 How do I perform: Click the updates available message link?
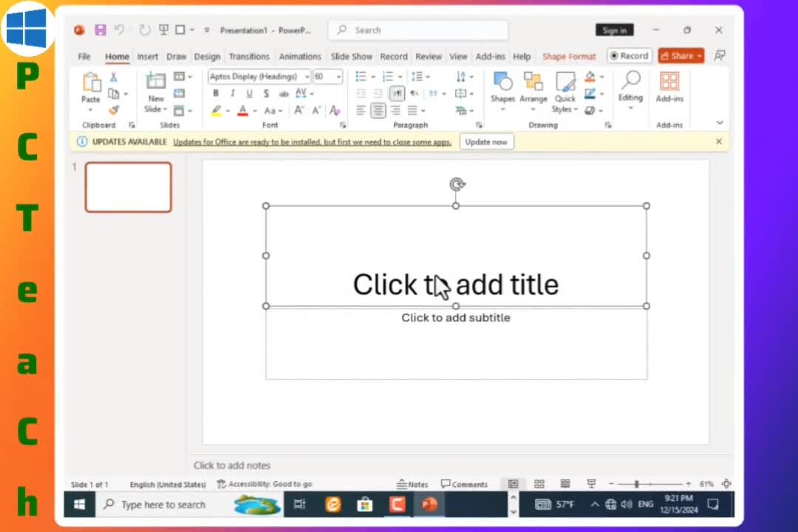312,142
